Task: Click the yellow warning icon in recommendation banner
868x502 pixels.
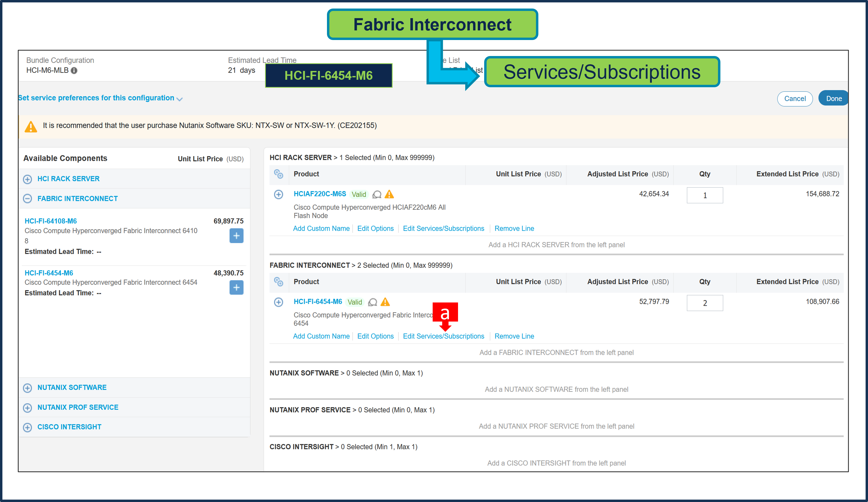Action: [x=31, y=126]
